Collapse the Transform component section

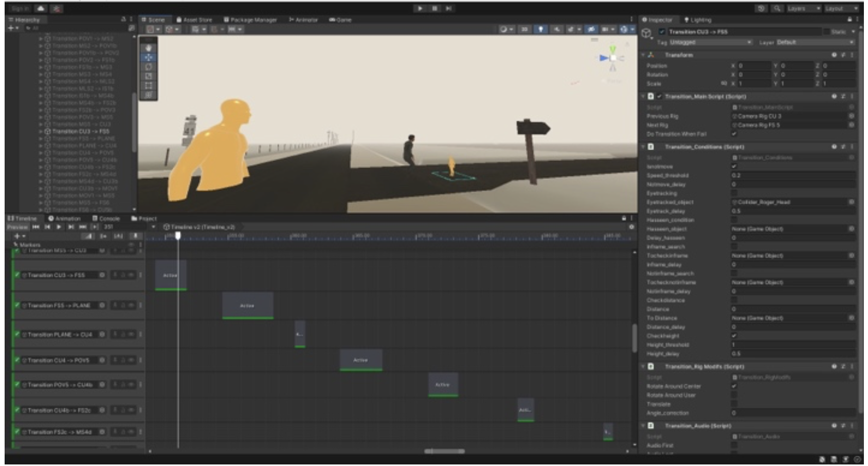(x=643, y=55)
